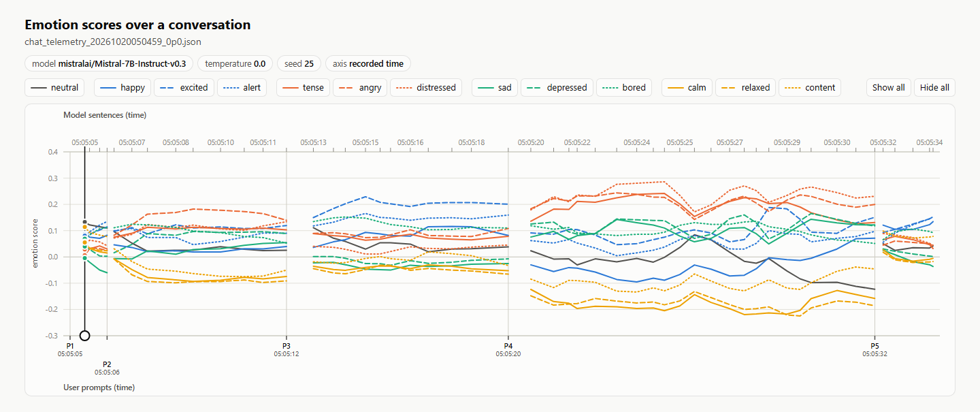Screen dimensions: 980x412
Task: Click the 05:05:13 sentence time tick
Action: [313, 142]
